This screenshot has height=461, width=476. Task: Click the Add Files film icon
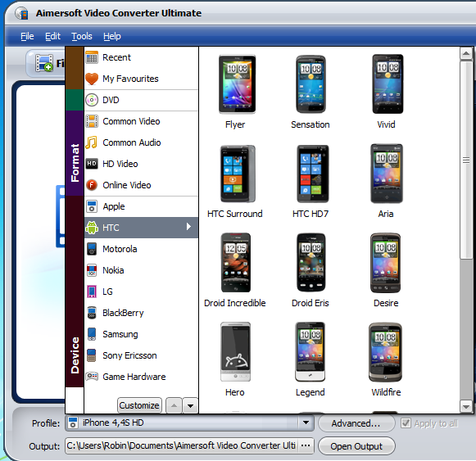(x=44, y=63)
